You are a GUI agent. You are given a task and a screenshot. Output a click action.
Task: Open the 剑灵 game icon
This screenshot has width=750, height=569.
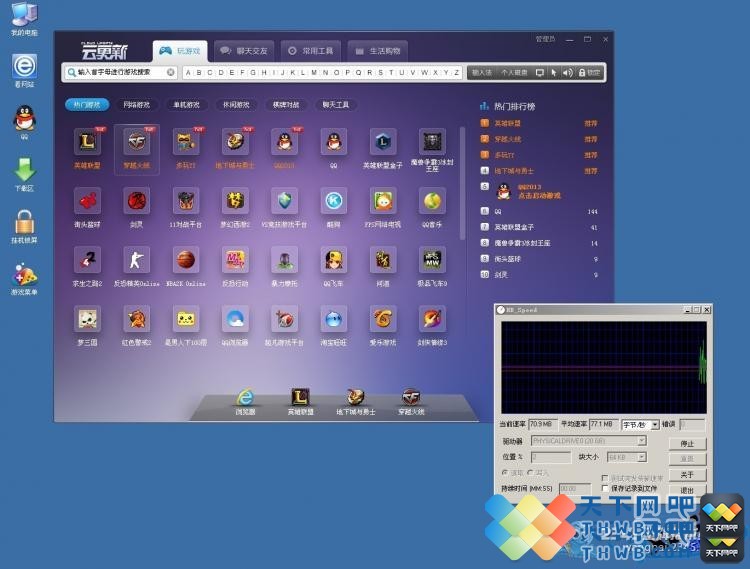(x=136, y=201)
